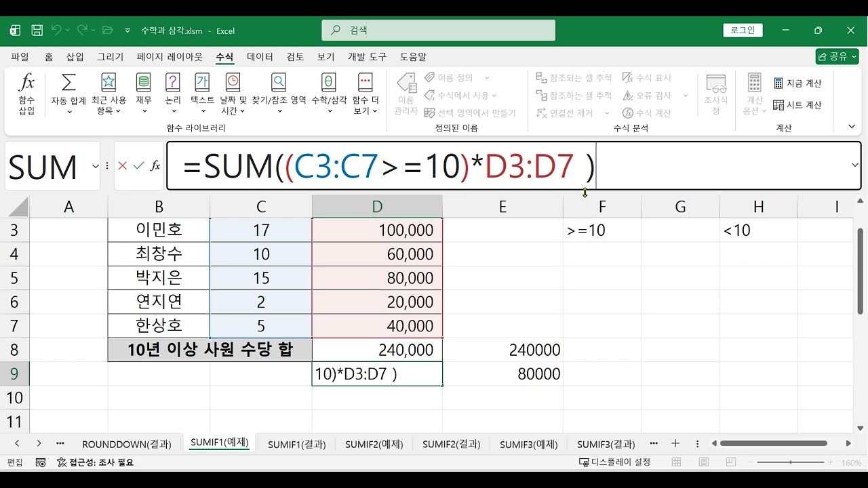Screen dimensions: 868x488
Task: Click the Open folder icon in quick access
Action: click(x=107, y=30)
